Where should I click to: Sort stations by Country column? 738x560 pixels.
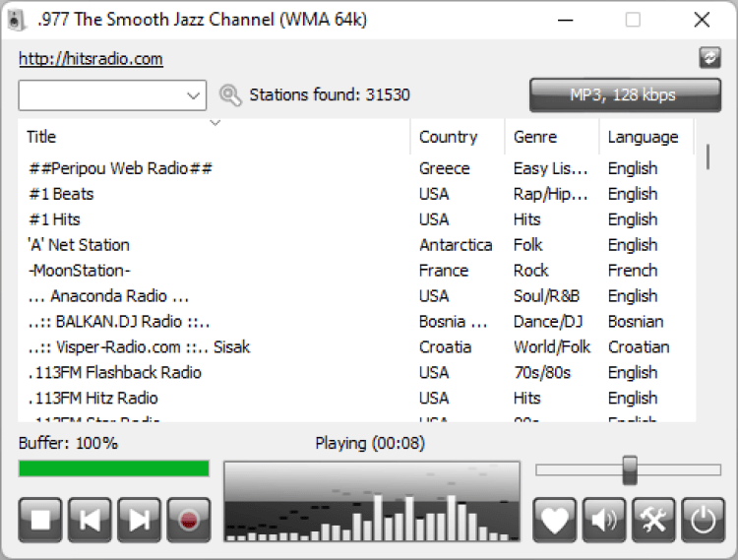click(x=458, y=137)
